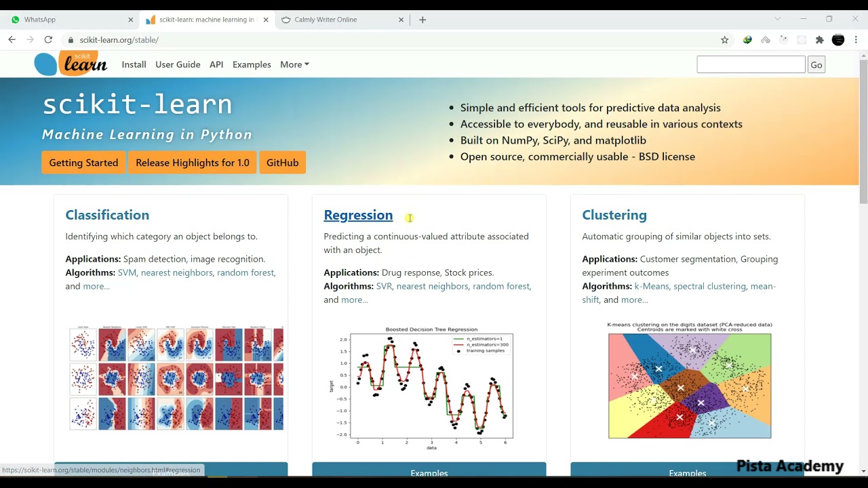Click random forest under Regression
The height and width of the screenshot is (488, 868).
click(x=501, y=286)
